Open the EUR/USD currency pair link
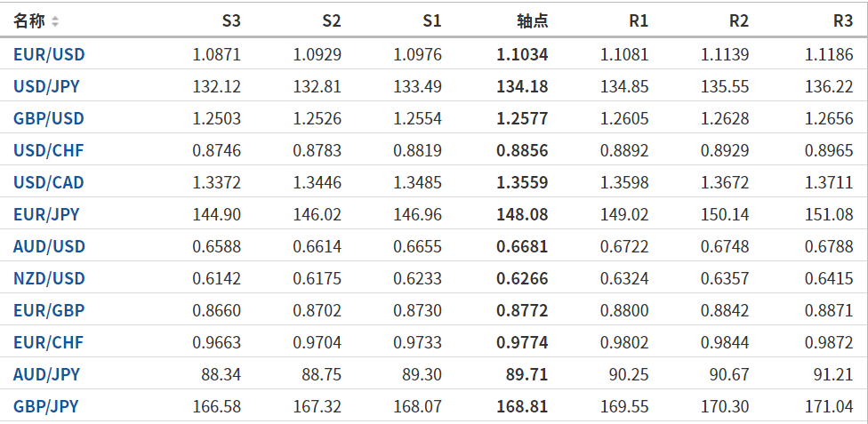 click(49, 54)
